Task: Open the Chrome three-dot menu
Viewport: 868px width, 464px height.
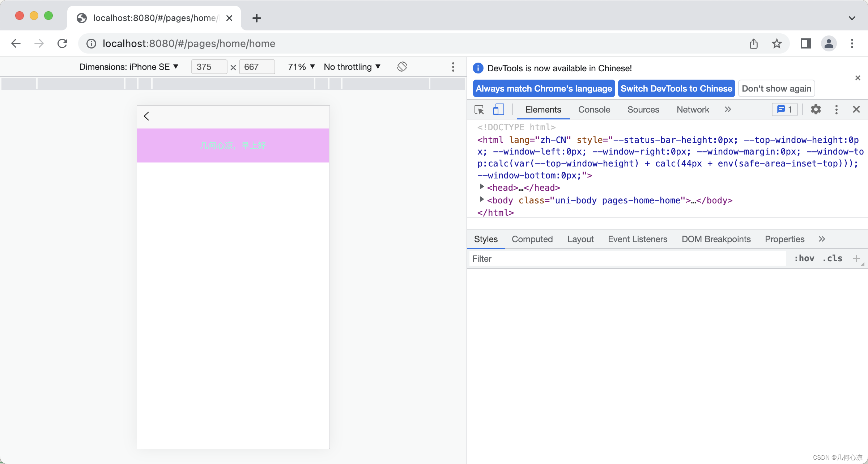Action: (852, 43)
